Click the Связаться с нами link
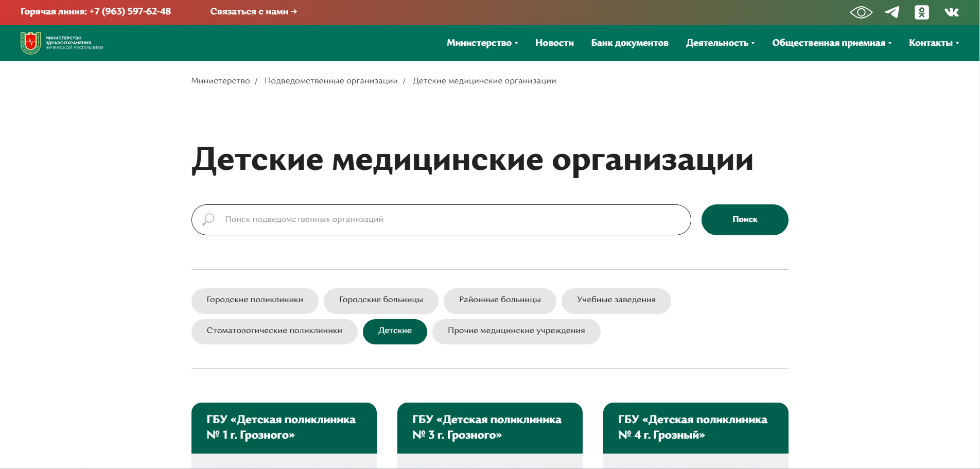980x469 pixels. pyautogui.click(x=254, y=11)
